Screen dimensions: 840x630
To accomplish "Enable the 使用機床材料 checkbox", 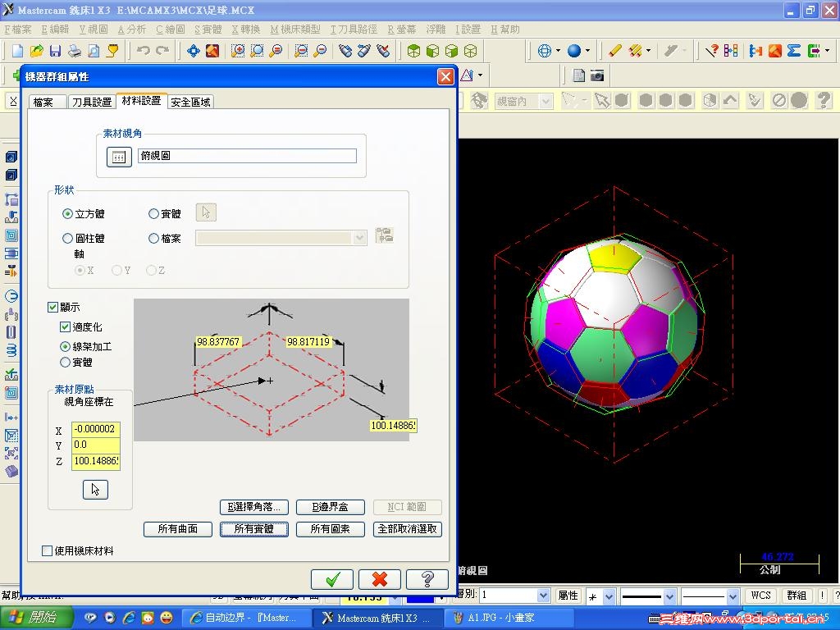I will click(47, 550).
